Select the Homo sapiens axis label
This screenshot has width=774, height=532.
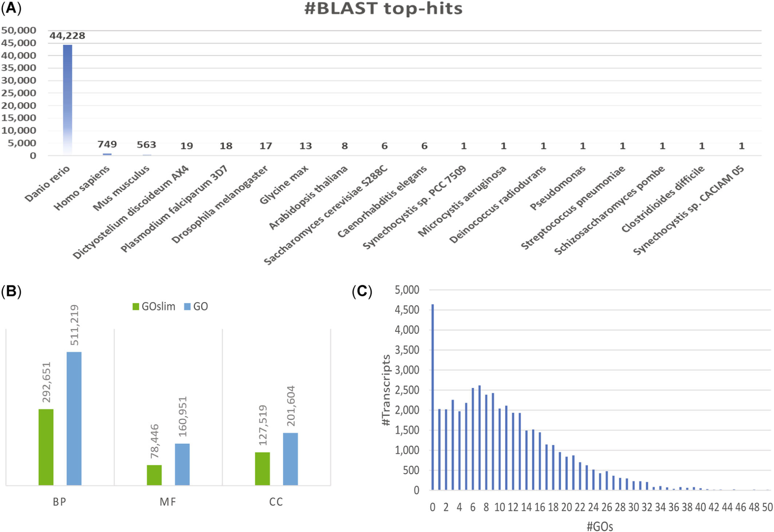click(x=82, y=188)
